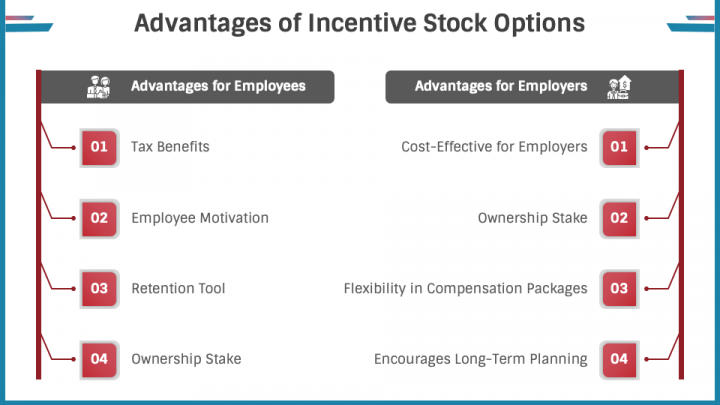Click Cost-Effective for Employers text
Viewport: 720px width, 405px height.
pyautogui.click(x=494, y=147)
